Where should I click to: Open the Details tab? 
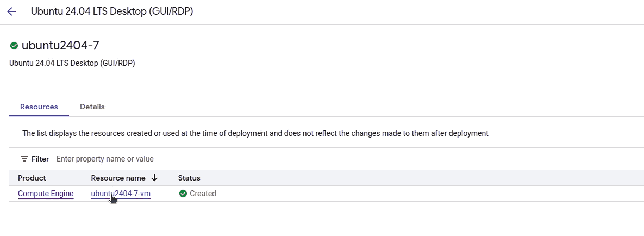click(x=92, y=107)
